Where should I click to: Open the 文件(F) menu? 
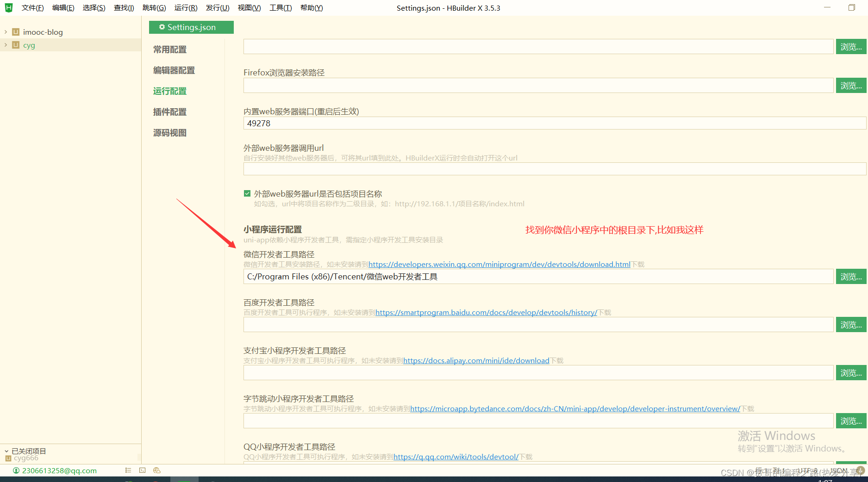click(32, 8)
